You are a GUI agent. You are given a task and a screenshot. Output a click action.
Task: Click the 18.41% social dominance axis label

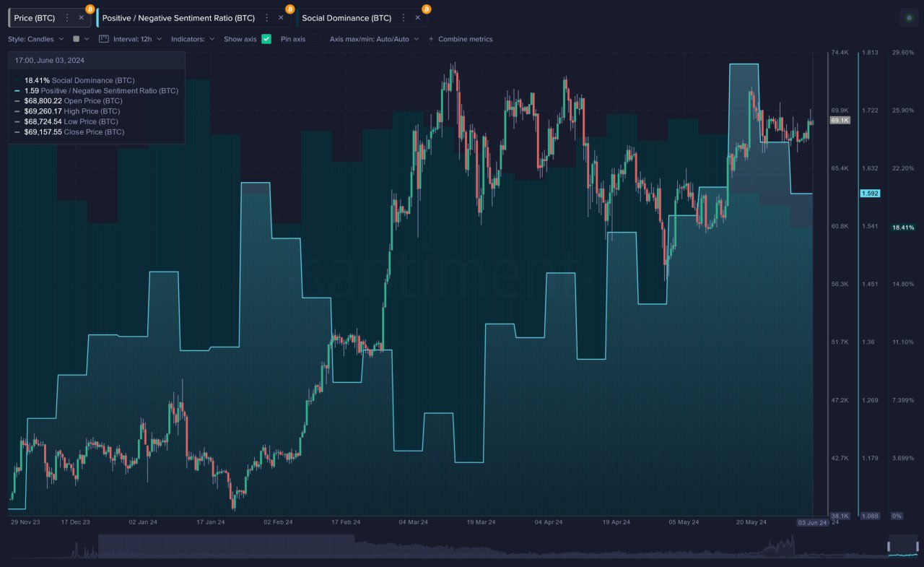[x=903, y=228]
